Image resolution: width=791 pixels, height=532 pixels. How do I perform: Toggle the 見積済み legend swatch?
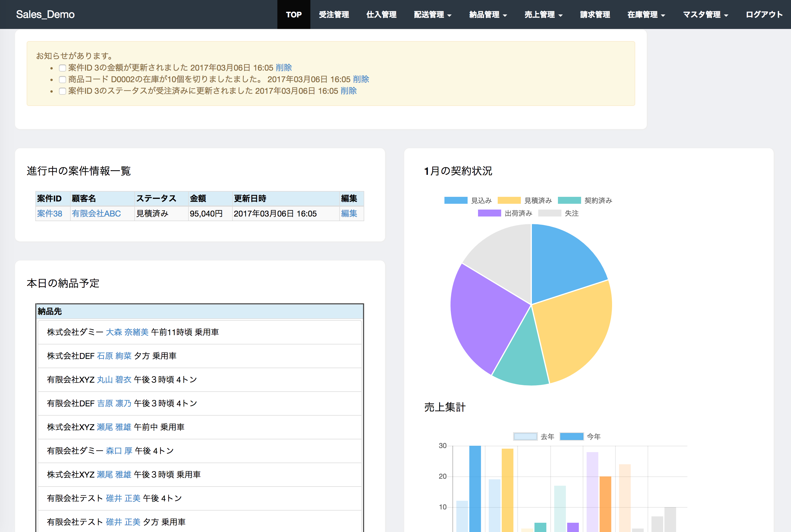click(509, 201)
